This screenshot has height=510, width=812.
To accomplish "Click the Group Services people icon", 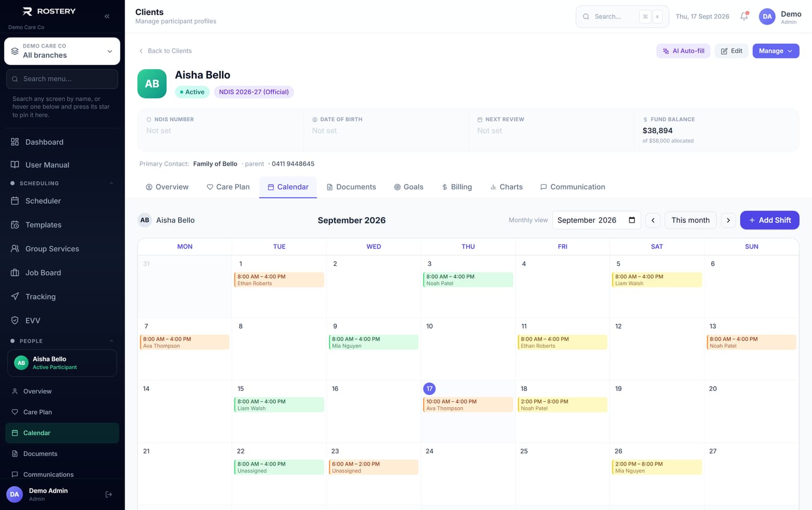I will pos(15,249).
